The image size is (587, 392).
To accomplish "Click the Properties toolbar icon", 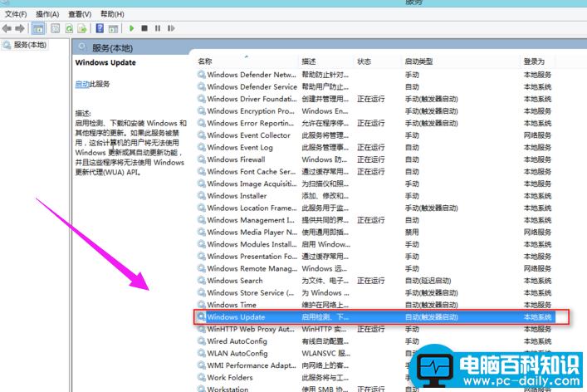I will (x=56, y=28).
